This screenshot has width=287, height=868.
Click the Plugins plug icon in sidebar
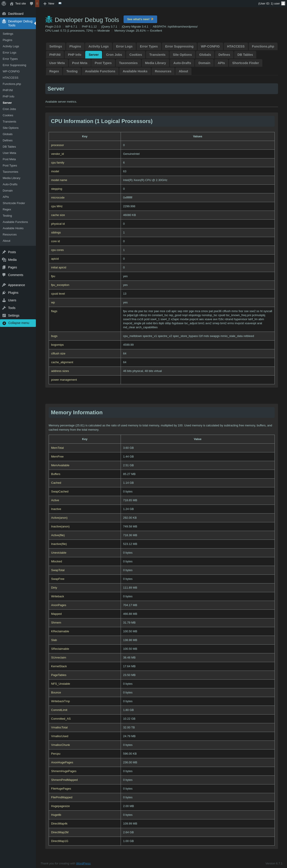point(4,293)
